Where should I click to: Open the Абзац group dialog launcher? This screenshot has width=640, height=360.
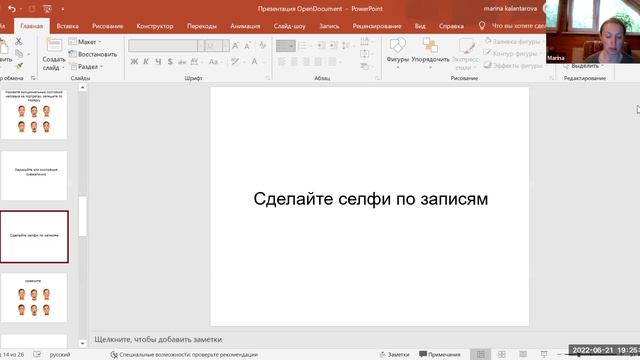click(377, 78)
